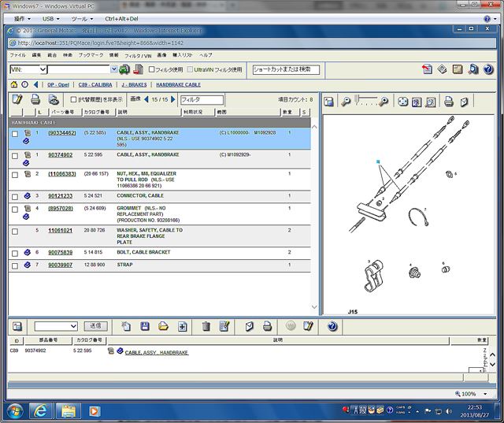Tick the checkbox for STRAP row

click(15, 266)
